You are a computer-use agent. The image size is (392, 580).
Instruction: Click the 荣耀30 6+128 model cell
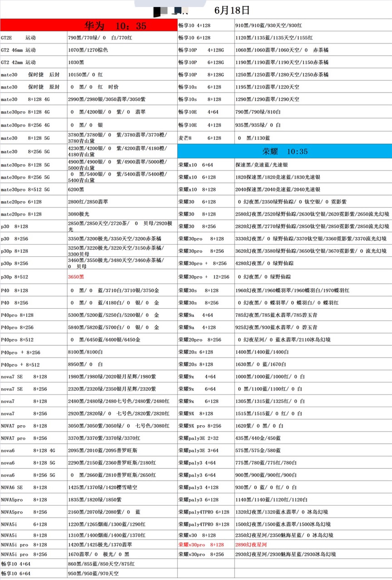(x=206, y=202)
